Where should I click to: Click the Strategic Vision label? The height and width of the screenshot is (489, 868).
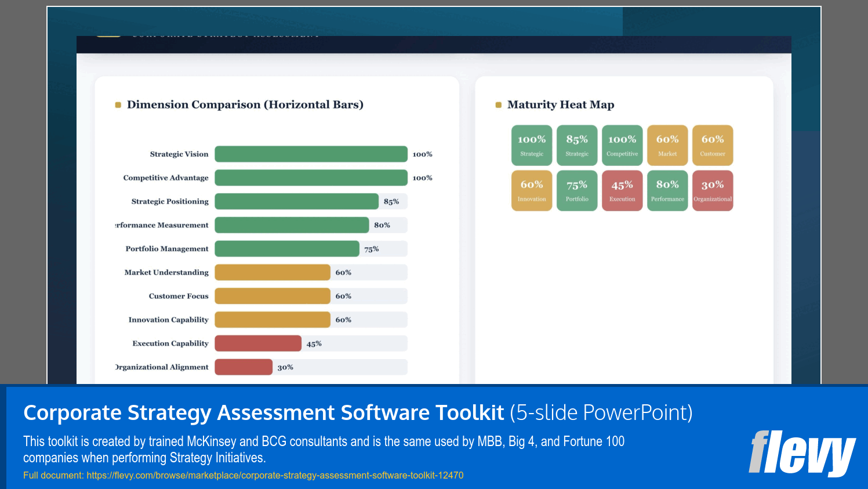click(x=179, y=154)
